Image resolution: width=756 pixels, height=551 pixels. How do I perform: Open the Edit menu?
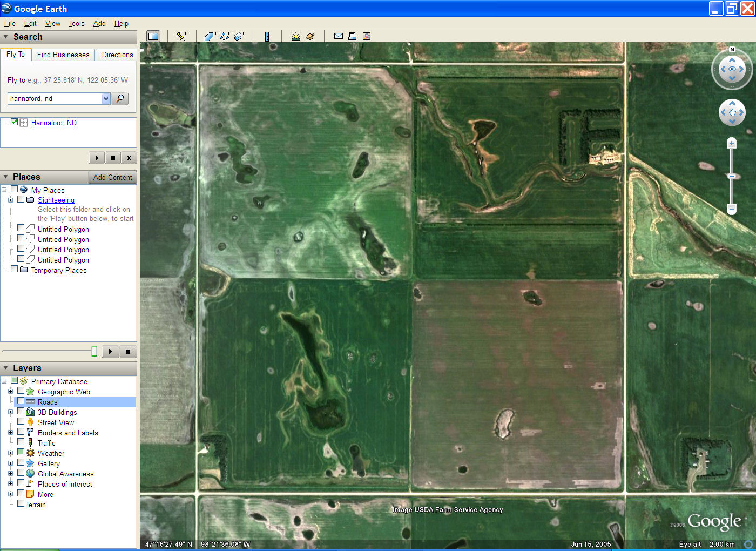click(30, 23)
